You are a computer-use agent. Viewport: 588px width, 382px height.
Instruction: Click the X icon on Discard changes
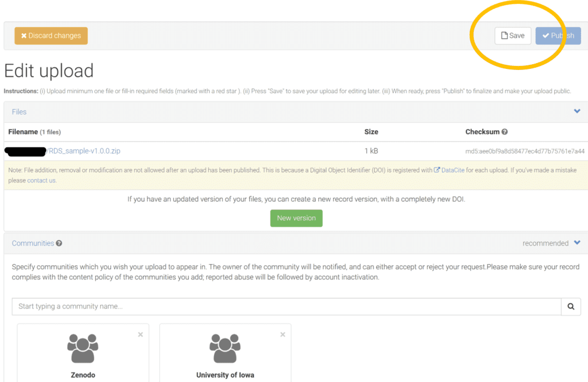click(23, 35)
